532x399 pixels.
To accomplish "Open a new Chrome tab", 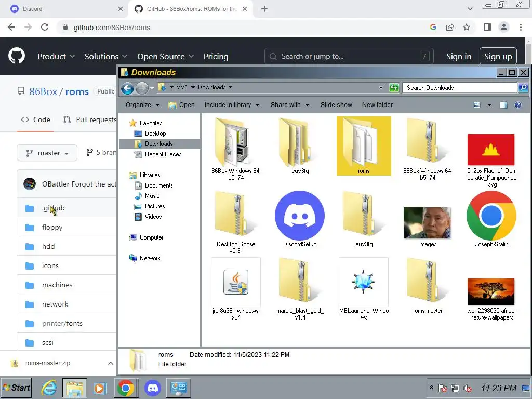I will coord(264,9).
